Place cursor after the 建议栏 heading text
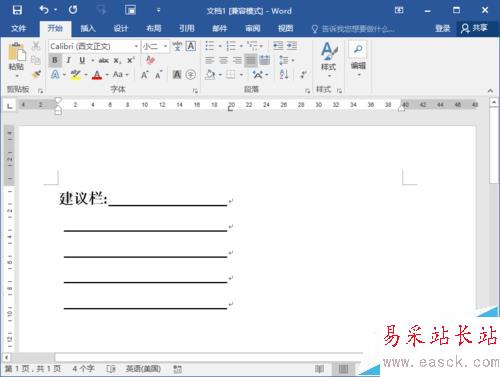The width and height of the screenshot is (500, 377). (x=108, y=199)
